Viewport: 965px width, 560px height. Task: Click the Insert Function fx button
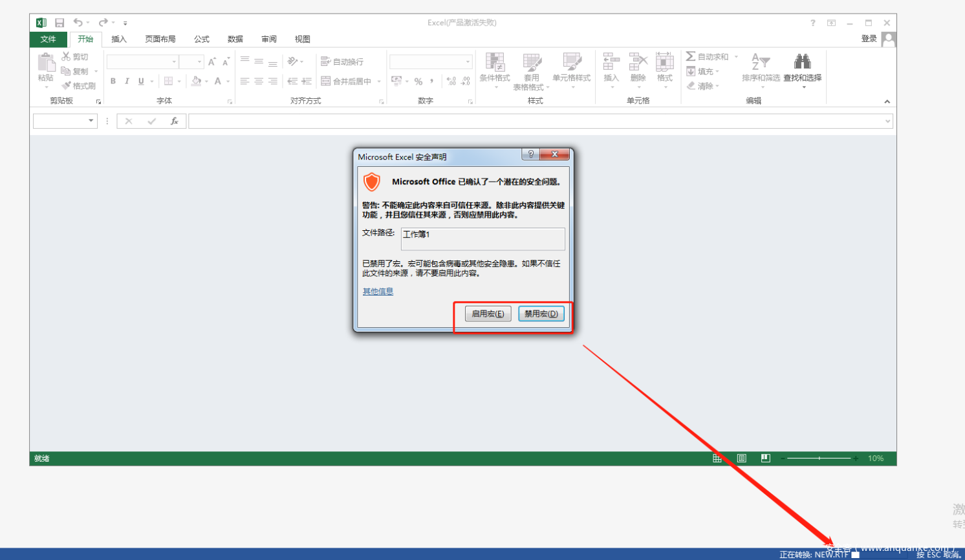174,121
